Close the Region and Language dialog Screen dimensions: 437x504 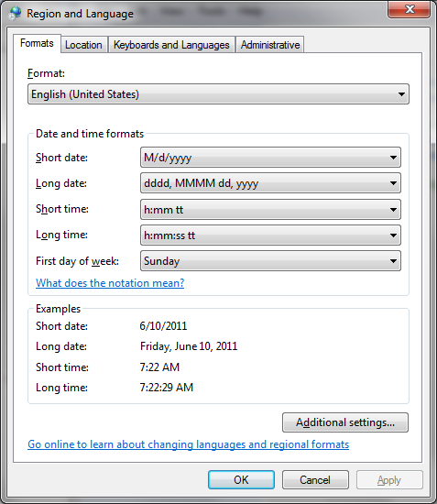(x=409, y=10)
